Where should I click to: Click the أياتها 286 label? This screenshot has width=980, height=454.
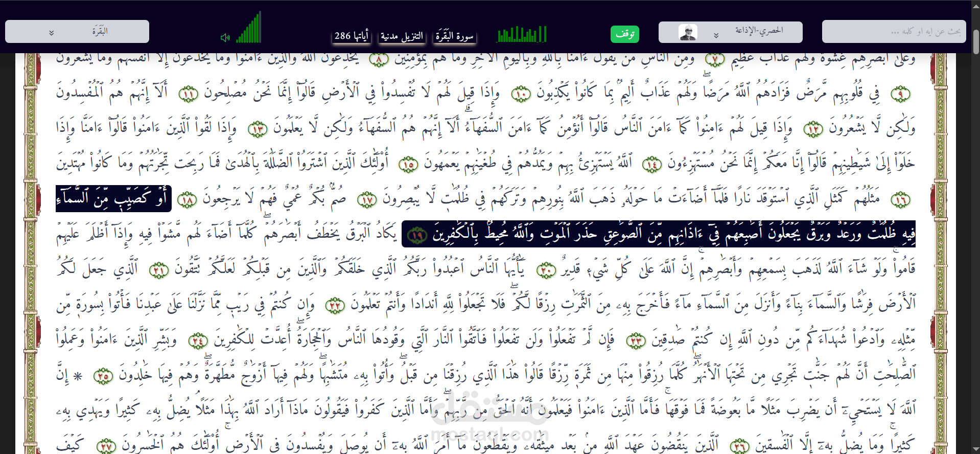[351, 36]
